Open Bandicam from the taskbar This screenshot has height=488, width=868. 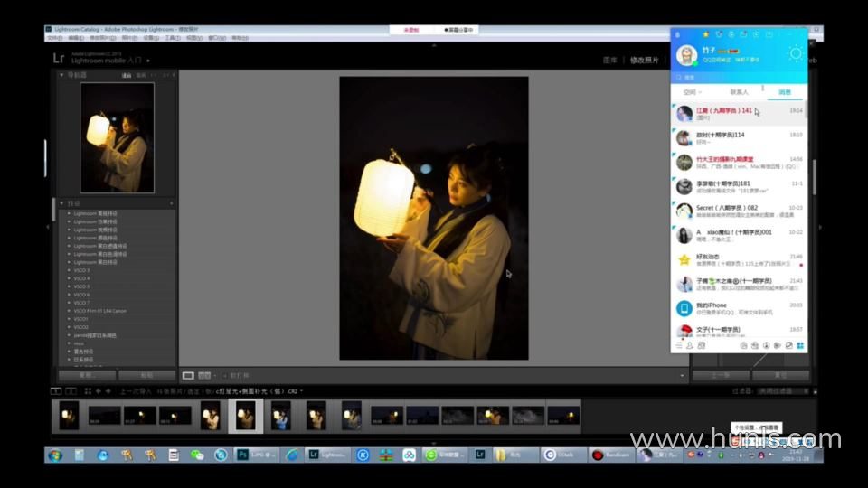(x=612, y=455)
